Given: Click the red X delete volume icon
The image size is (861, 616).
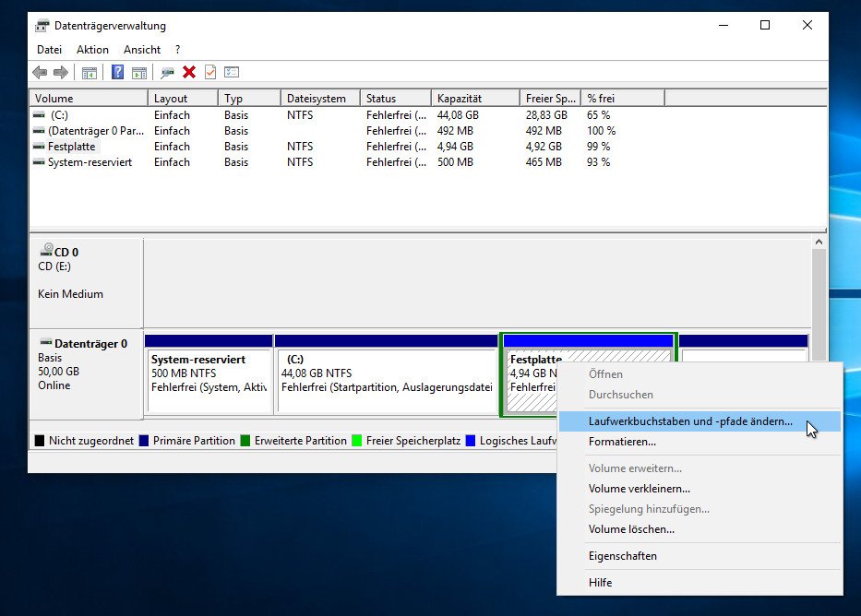Looking at the screenshot, I should 187,72.
